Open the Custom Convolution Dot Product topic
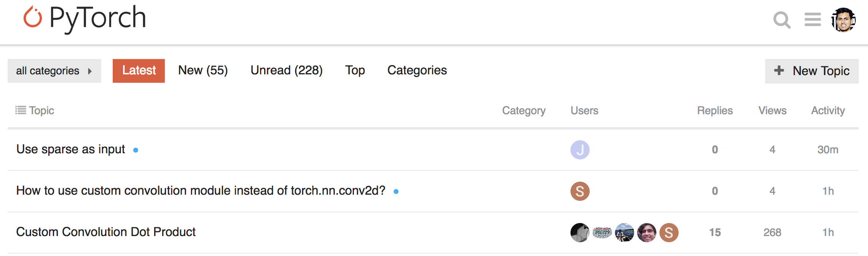 click(x=106, y=232)
